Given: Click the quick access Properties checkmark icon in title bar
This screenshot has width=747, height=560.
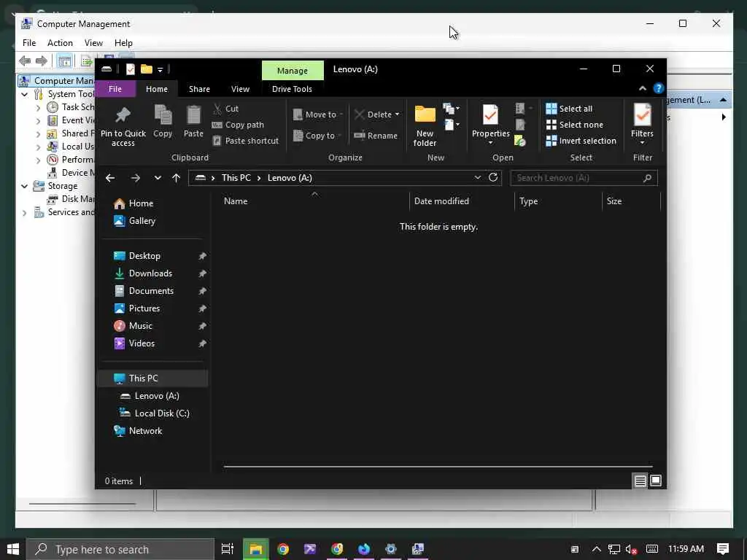Looking at the screenshot, I should pos(130,69).
